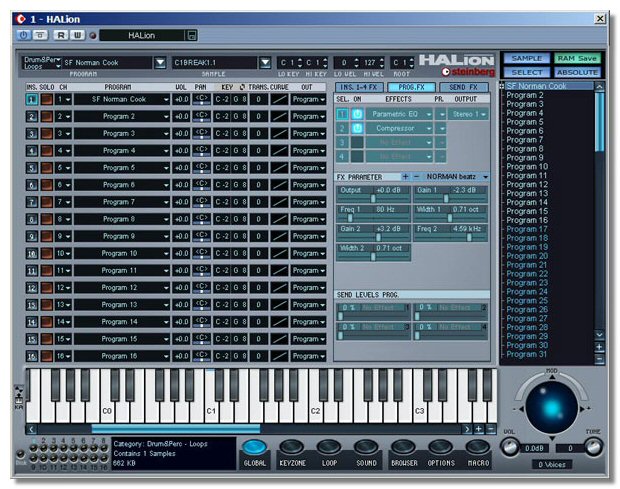Select SF Norman Cook in program list
Viewport: 620px width, 489px height.
(536, 86)
